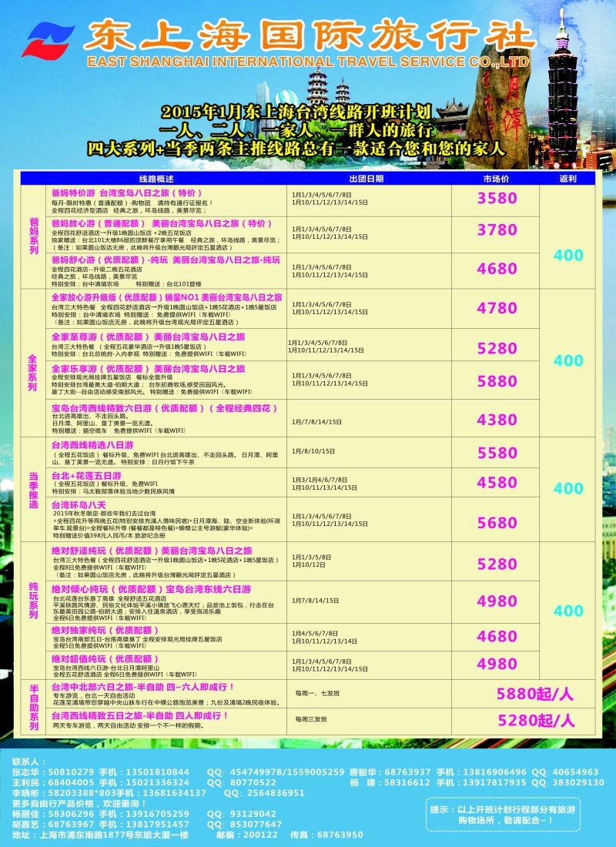The height and width of the screenshot is (847, 616).
Task: Click the EAST SHANGHAI INTERNATIONAL TRAVEL SERVICE text
Action: (x=308, y=62)
